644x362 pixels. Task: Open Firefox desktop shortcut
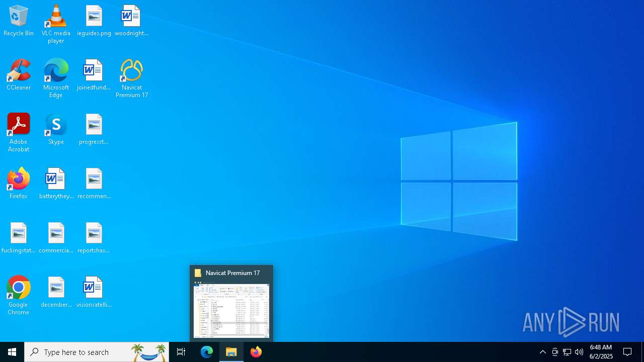(19, 184)
